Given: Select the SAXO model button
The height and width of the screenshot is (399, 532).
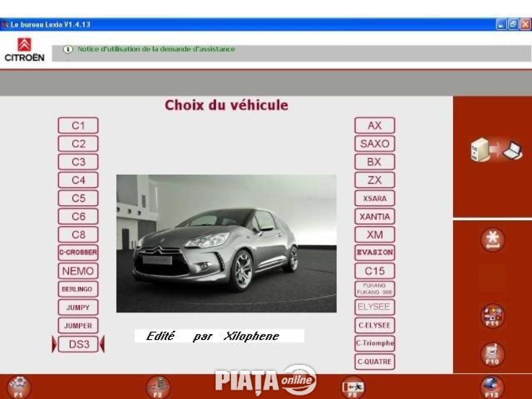Looking at the screenshot, I should (x=375, y=144).
